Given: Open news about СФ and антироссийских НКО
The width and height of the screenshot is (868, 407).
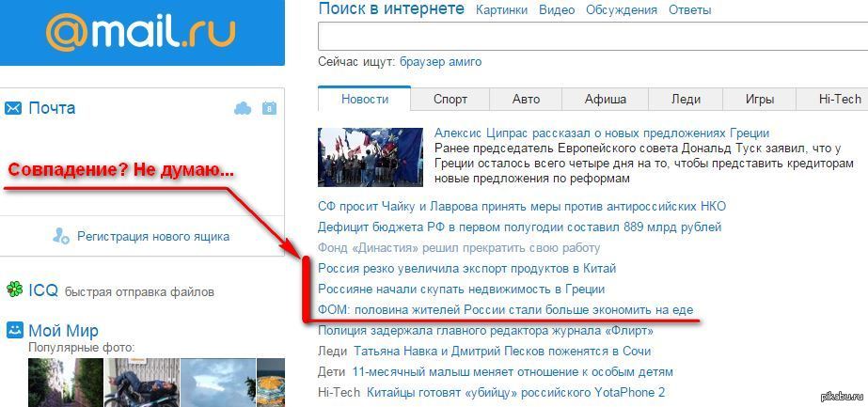Looking at the screenshot, I should 522,206.
